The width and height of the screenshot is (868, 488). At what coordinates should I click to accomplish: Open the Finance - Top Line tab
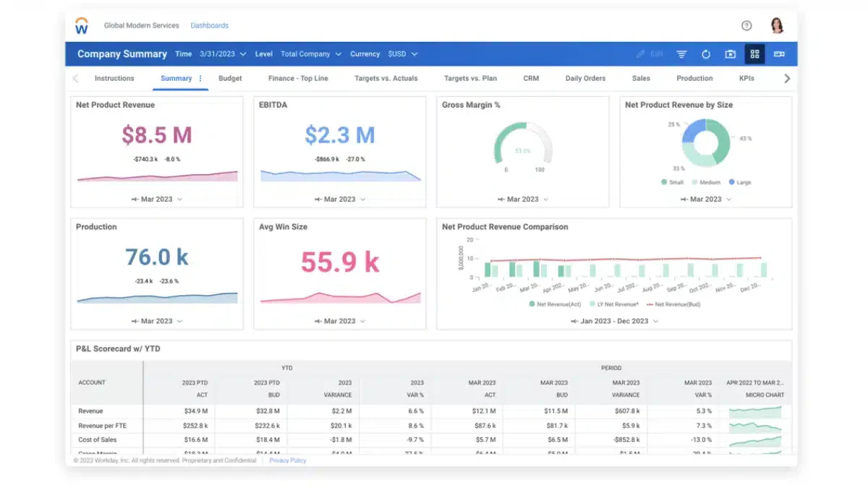click(x=298, y=78)
